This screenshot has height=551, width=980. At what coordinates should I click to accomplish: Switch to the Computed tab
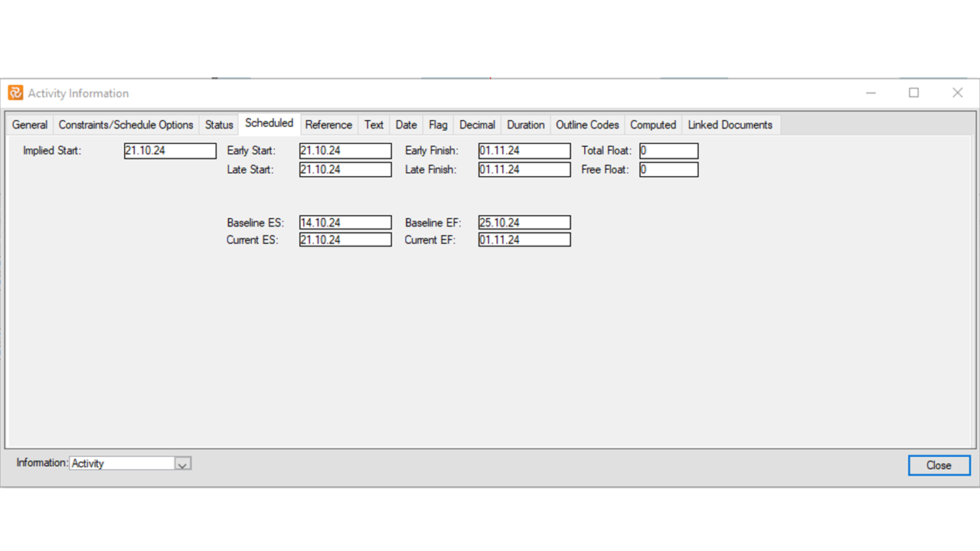[x=652, y=125]
